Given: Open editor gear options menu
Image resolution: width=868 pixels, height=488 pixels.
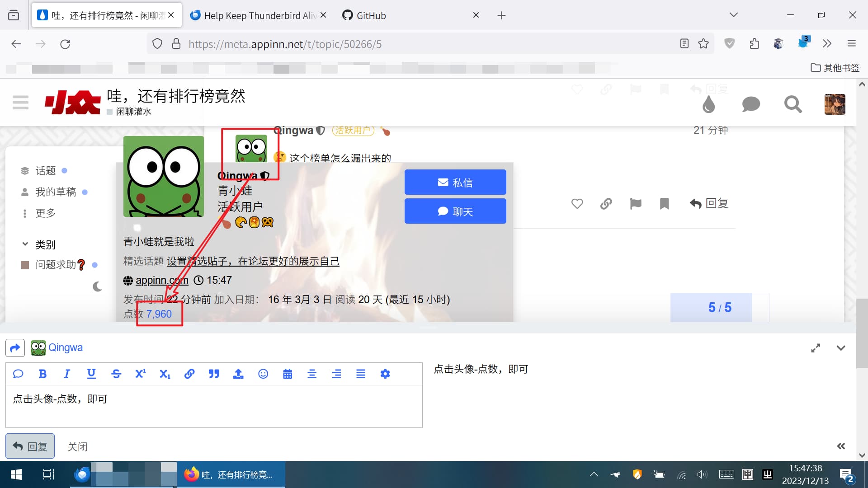Looking at the screenshot, I should click(x=385, y=374).
